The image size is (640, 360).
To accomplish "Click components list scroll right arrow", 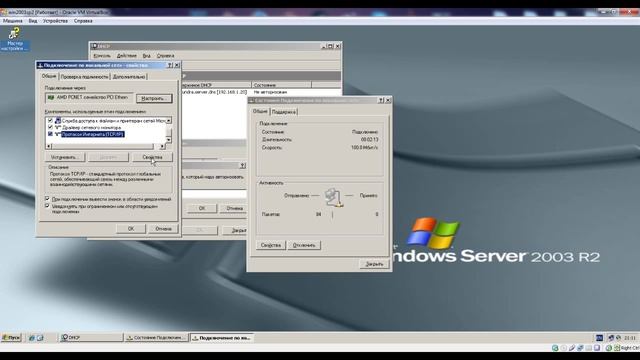I will 162,146.
